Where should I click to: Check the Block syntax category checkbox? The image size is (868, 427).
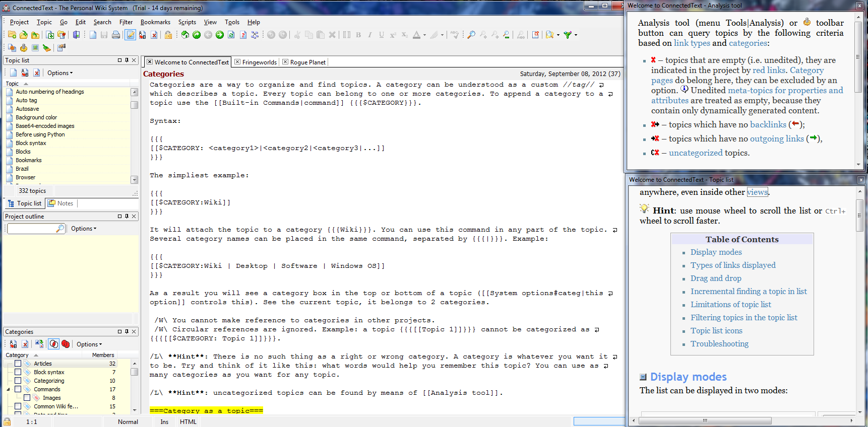18,372
